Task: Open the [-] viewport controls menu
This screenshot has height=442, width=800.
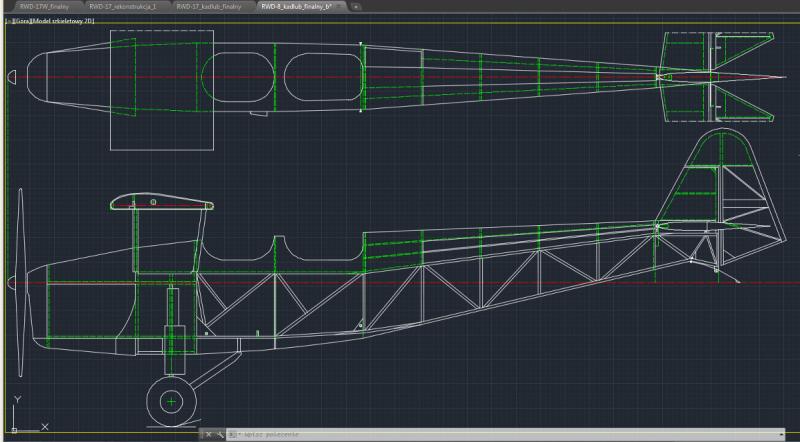Action: coord(9,20)
